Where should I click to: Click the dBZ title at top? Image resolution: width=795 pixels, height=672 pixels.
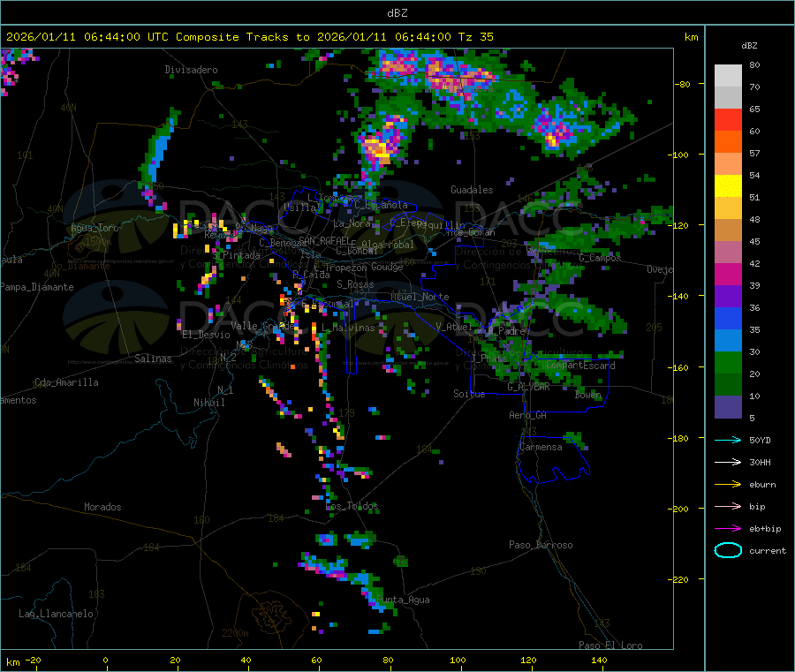pos(397,13)
